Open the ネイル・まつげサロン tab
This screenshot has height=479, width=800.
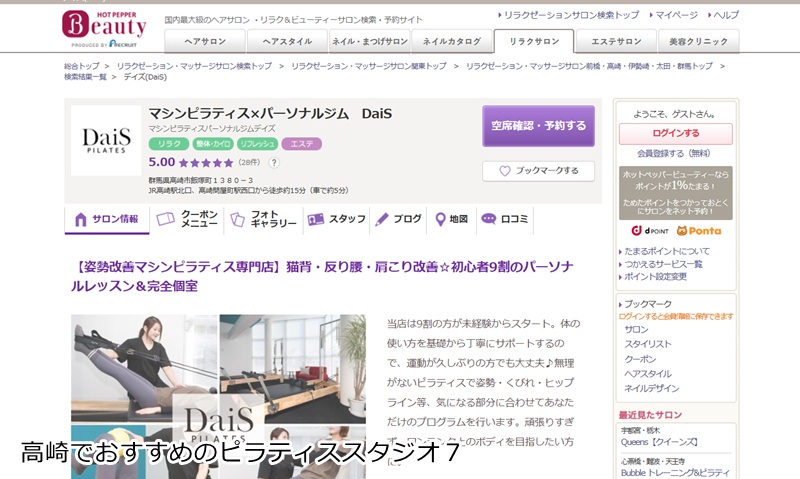point(370,41)
